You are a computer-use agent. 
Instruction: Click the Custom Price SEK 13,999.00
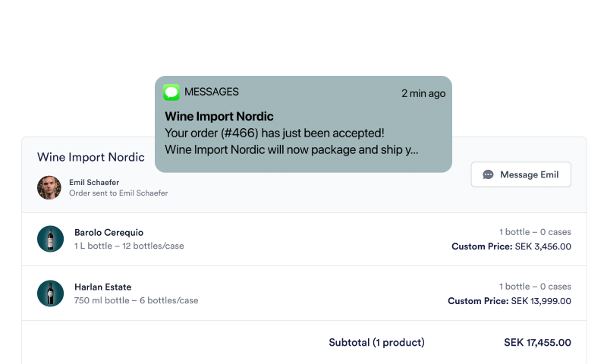(x=509, y=301)
